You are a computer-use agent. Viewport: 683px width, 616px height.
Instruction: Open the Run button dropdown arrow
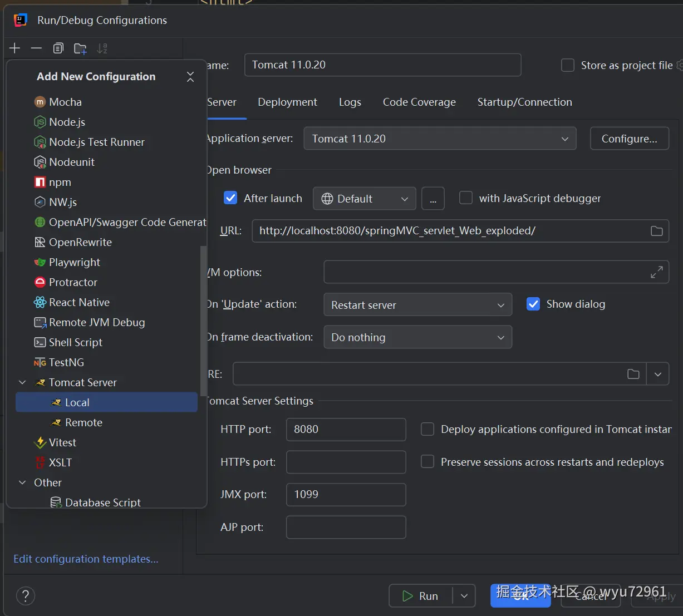(x=464, y=596)
